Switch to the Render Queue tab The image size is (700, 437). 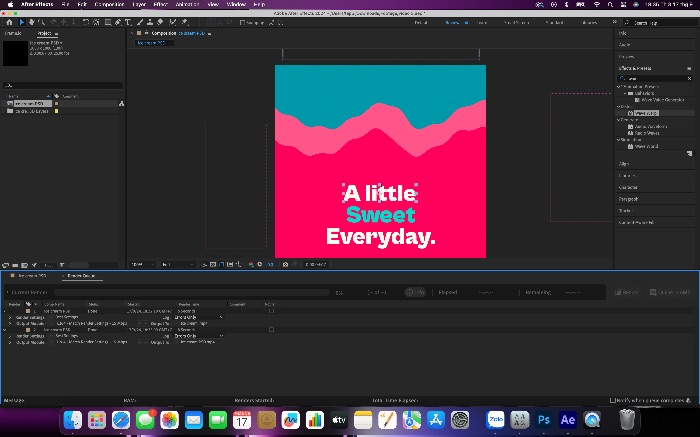coord(81,276)
